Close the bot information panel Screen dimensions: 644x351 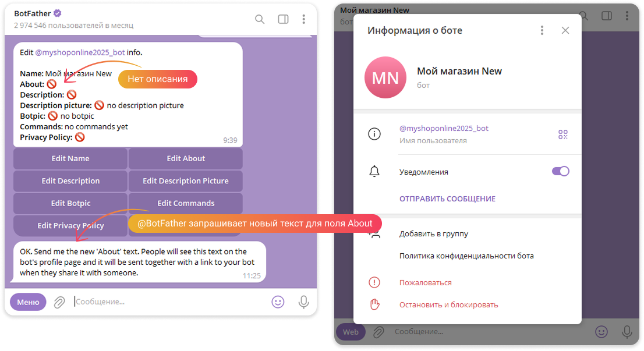point(565,30)
